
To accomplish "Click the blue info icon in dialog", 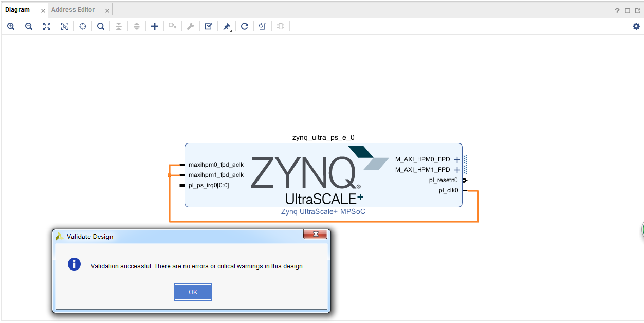I will pos(75,264).
